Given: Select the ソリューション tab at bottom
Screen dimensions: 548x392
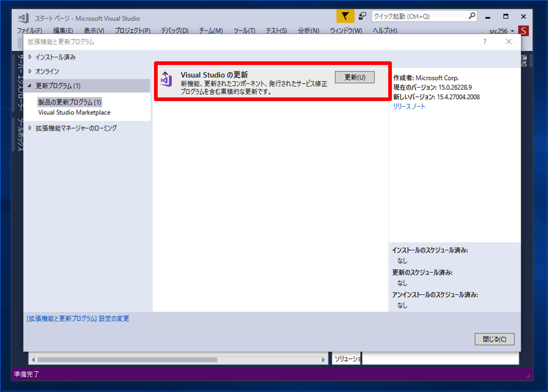Looking at the screenshot, I should (x=347, y=358).
